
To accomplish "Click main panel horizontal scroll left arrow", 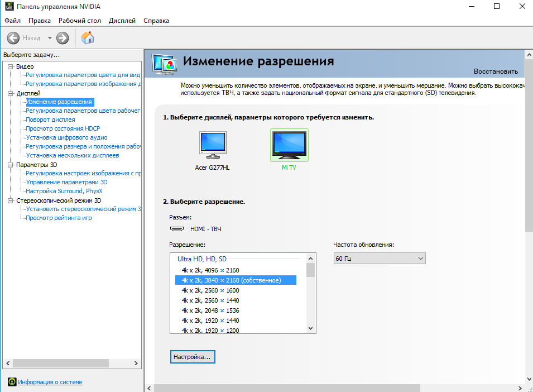I will point(149,388).
